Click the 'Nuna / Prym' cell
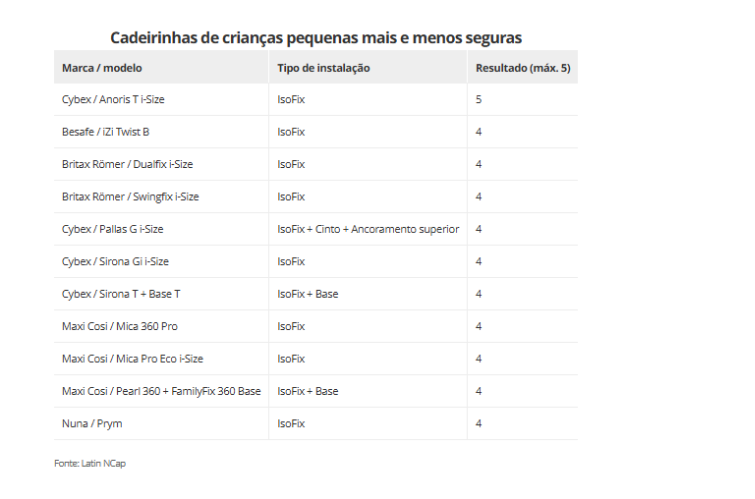Screen dimensions: 755x499 pos(92,423)
